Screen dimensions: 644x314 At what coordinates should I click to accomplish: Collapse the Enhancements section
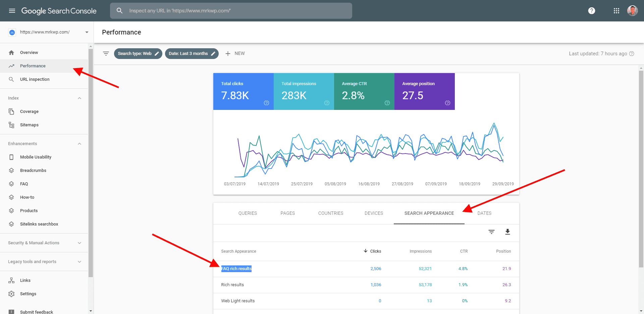tap(79, 144)
